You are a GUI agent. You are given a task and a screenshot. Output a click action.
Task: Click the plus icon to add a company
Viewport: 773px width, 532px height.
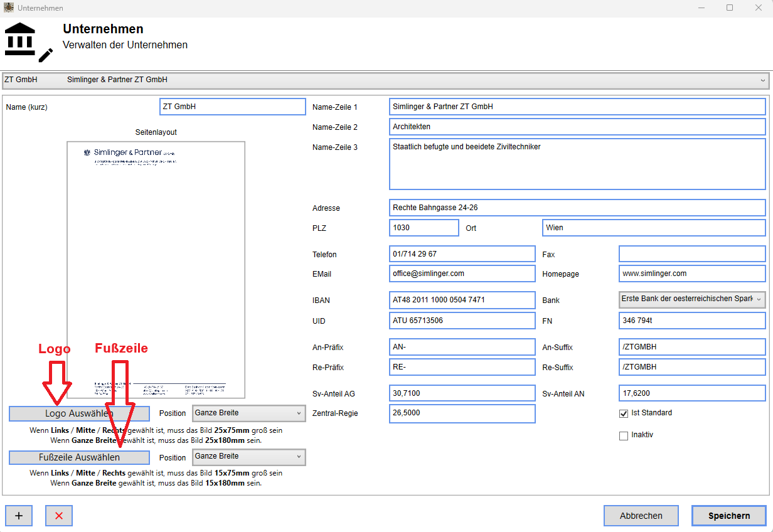19,516
